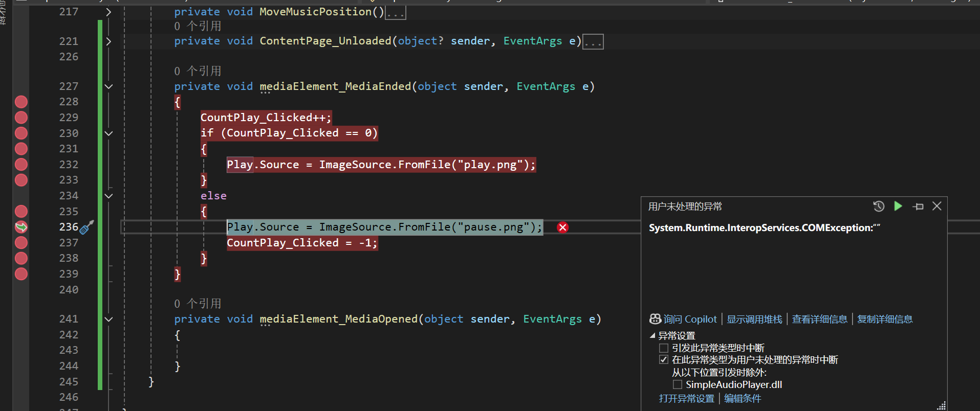Viewport: 980px width, 411px height.
Task: Click the COMException message text
Action: click(765, 227)
